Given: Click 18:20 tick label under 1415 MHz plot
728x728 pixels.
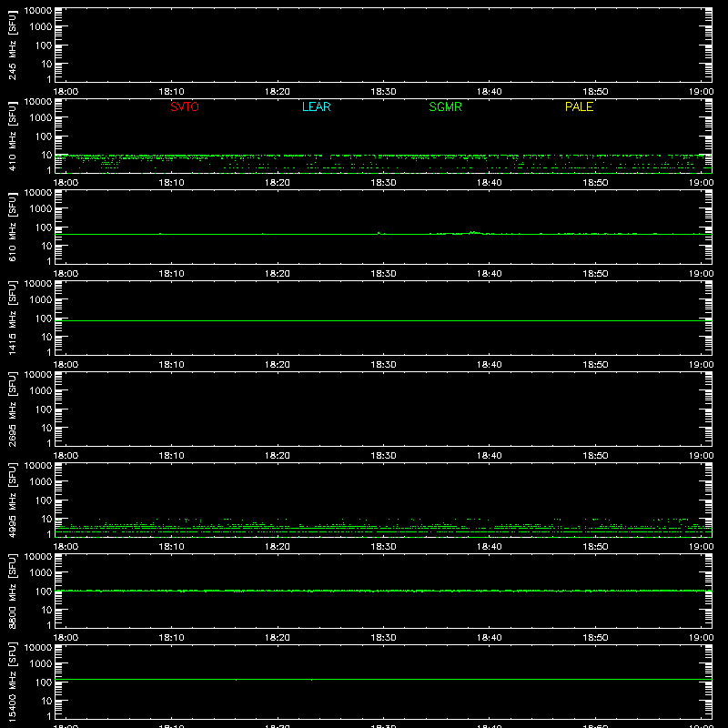Looking at the screenshot, I should [x=278, y=365].
